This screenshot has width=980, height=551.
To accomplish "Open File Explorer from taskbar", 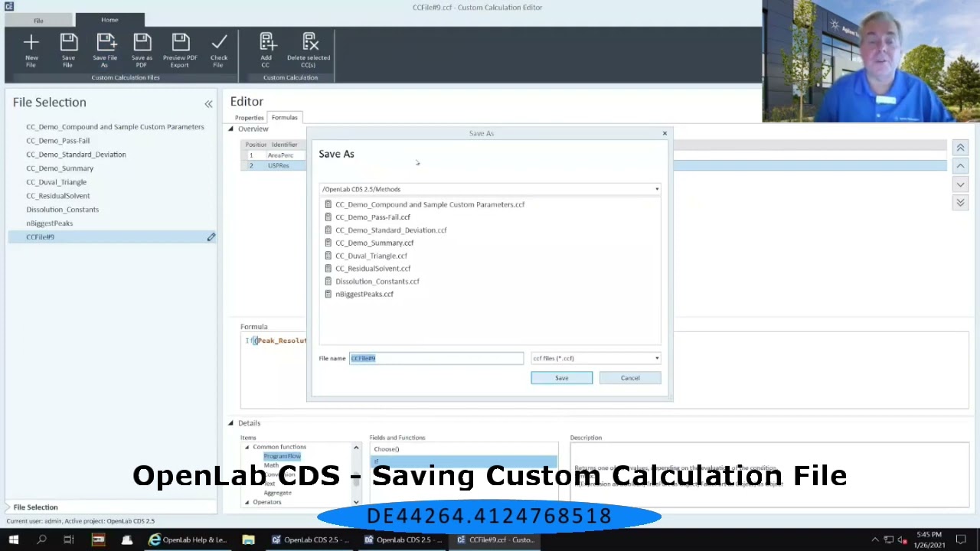I will point(248,540).
